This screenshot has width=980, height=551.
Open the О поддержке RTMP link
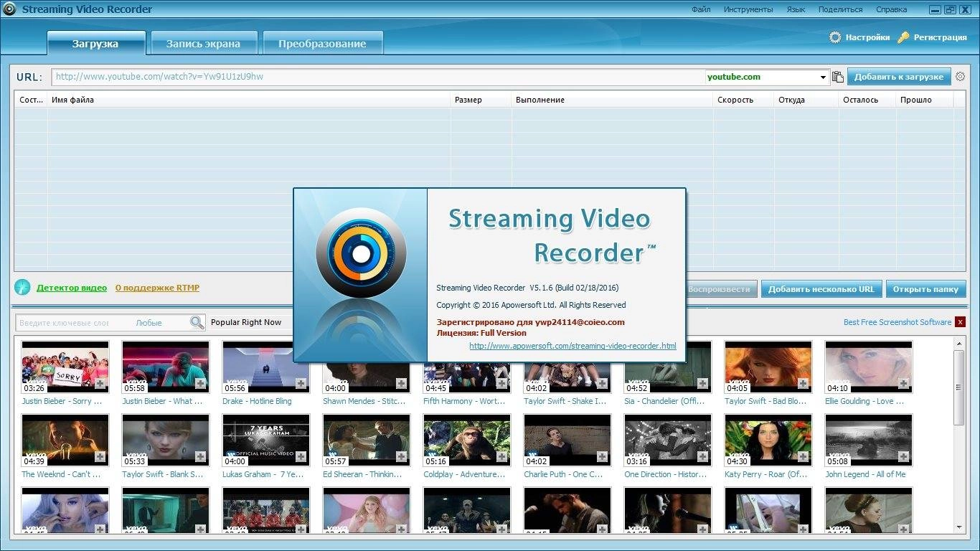(x=157, y=288)
